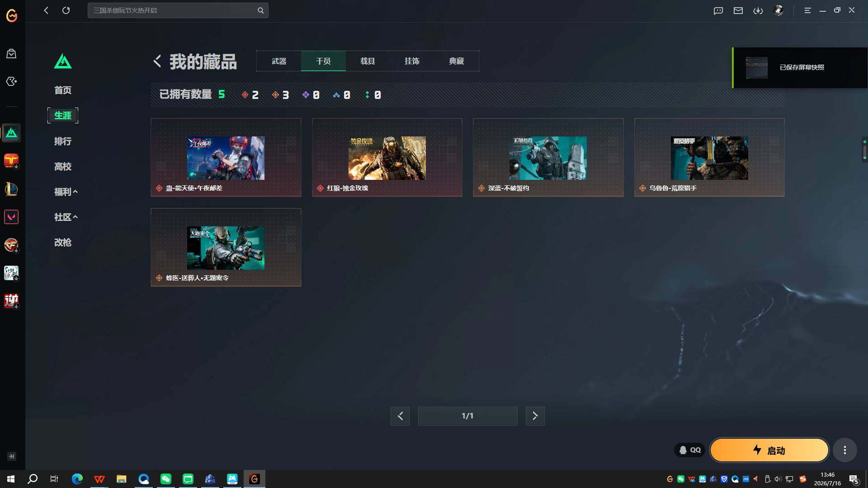Select the CrossFire icon in the sidebar
This screenshot has width=868, height=488.
(x=11, y=245)
